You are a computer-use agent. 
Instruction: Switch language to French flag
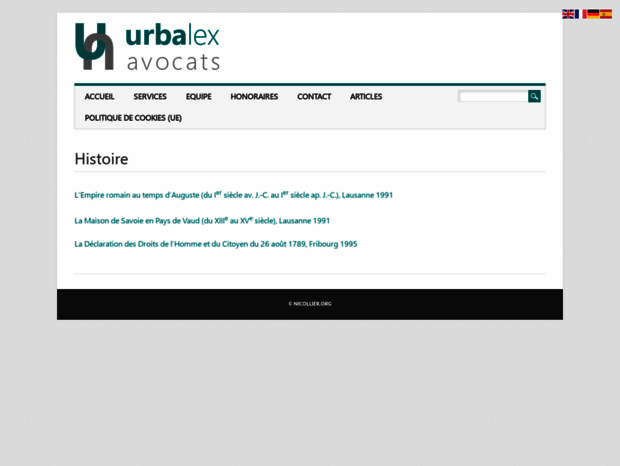pyautogui.click(x=580, y=14)
